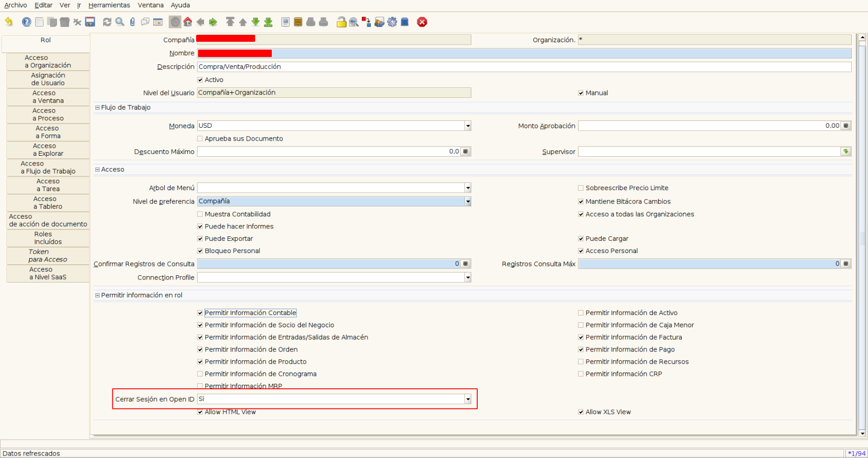
Task: Open Active Workflows with the red-blue squares icon
Action: click(x=367, y=22)
